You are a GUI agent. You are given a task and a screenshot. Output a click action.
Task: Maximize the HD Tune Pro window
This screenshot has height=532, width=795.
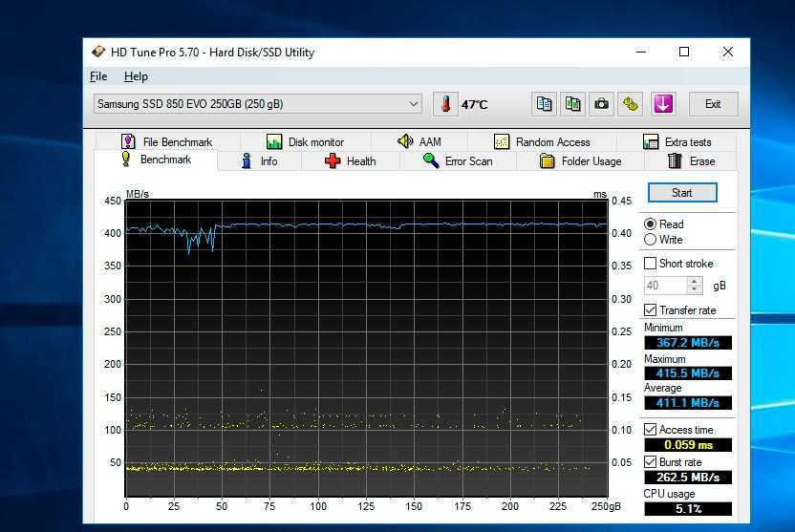[x=684, y=52]
